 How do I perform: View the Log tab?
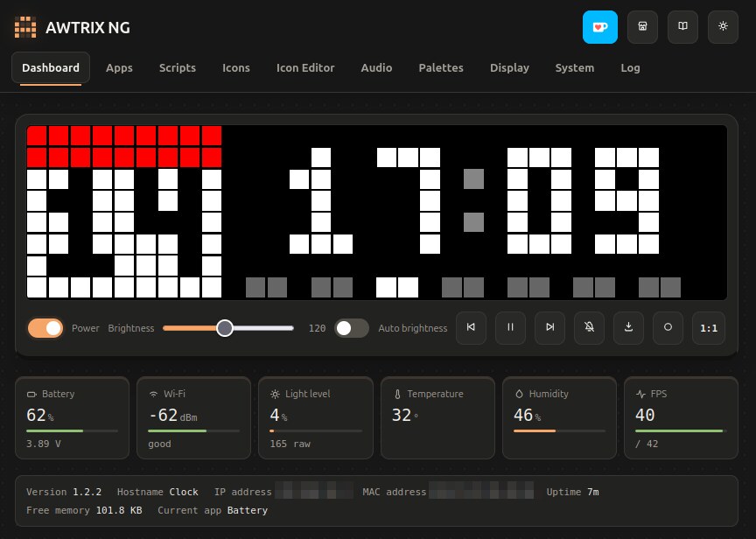pyautogui.click(x=630, y=68)
